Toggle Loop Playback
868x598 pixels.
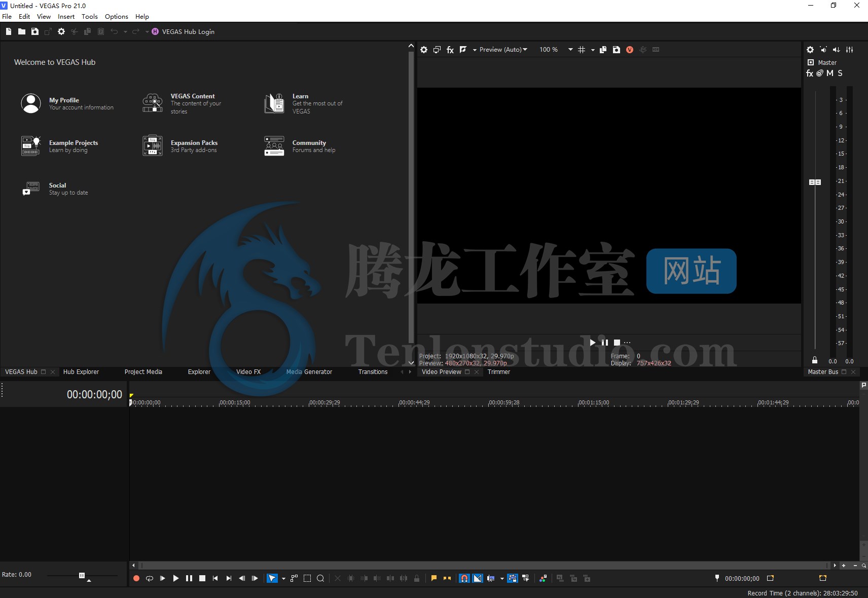coord(150,578)
